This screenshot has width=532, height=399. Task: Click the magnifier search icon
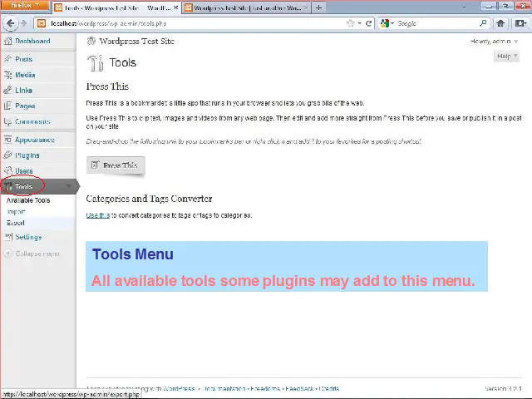[x=483, y=23]
